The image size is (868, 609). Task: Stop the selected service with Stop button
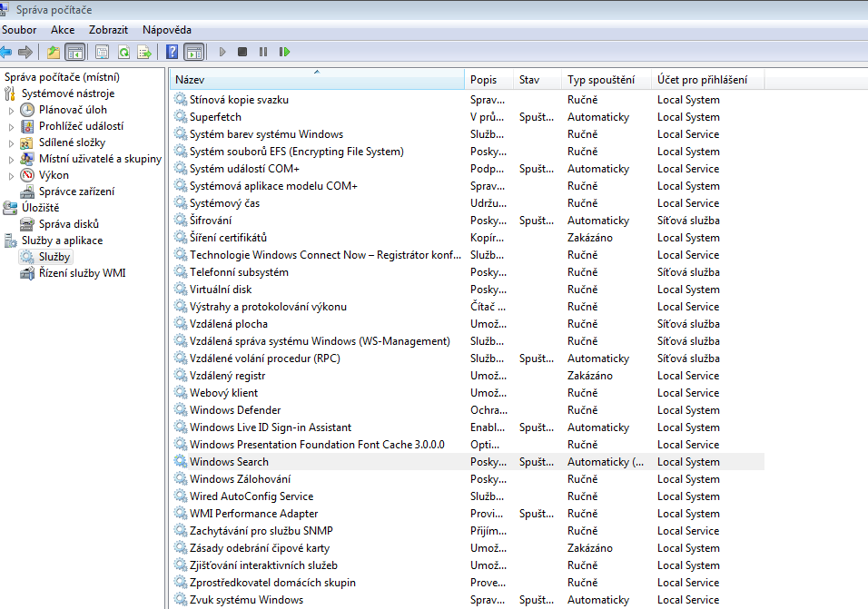click(x=242, y=52)
